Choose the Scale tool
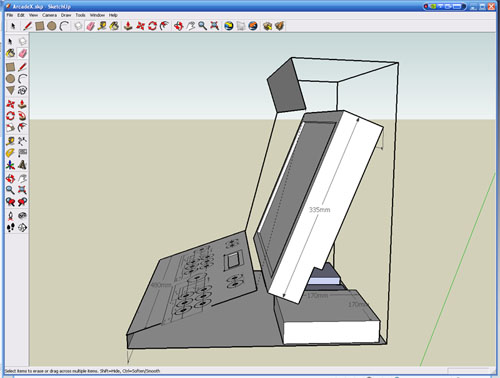500x378 pixels. pos(10,128)
